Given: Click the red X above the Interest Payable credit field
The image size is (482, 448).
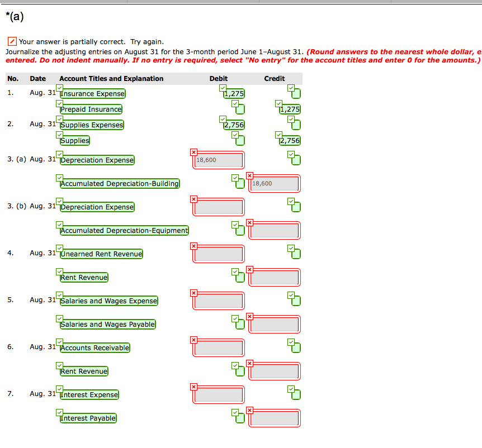Looking at the screenshot, I should coord(250,411).
